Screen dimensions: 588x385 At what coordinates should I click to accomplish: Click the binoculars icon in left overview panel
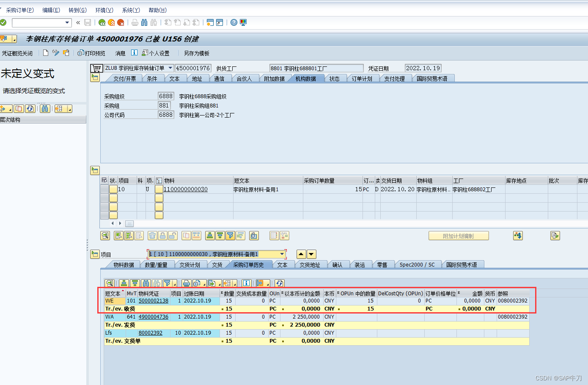point(45,109)
